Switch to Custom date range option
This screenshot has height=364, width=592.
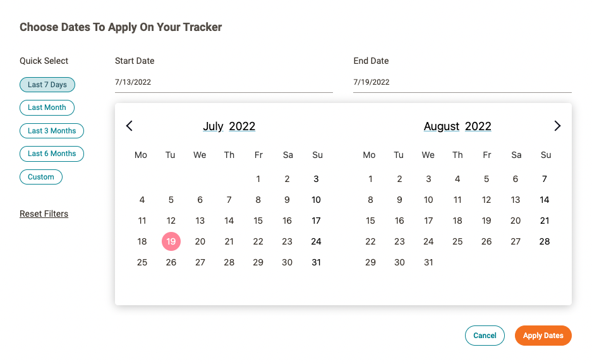pos(41,177)
